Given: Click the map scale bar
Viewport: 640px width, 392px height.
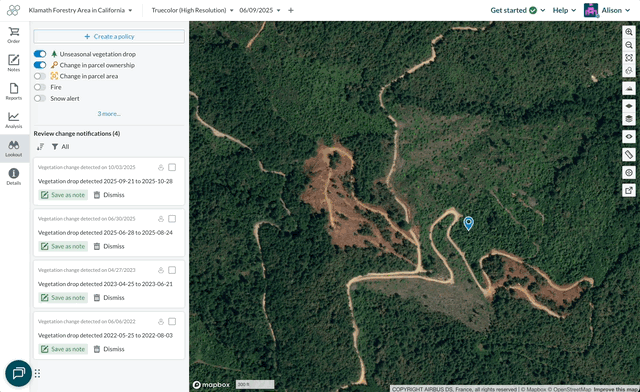Looking at the screenshot, I should [x=255, y=384].
